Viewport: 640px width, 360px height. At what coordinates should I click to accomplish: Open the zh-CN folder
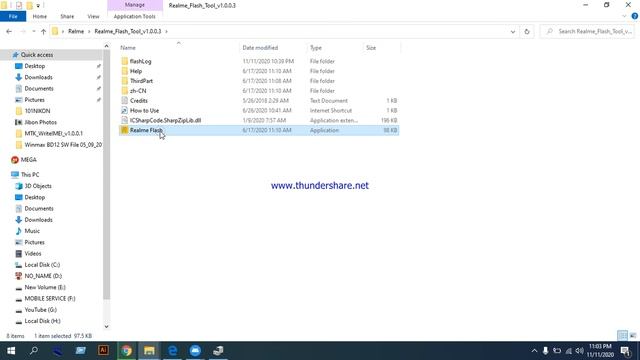click(138, 91)
